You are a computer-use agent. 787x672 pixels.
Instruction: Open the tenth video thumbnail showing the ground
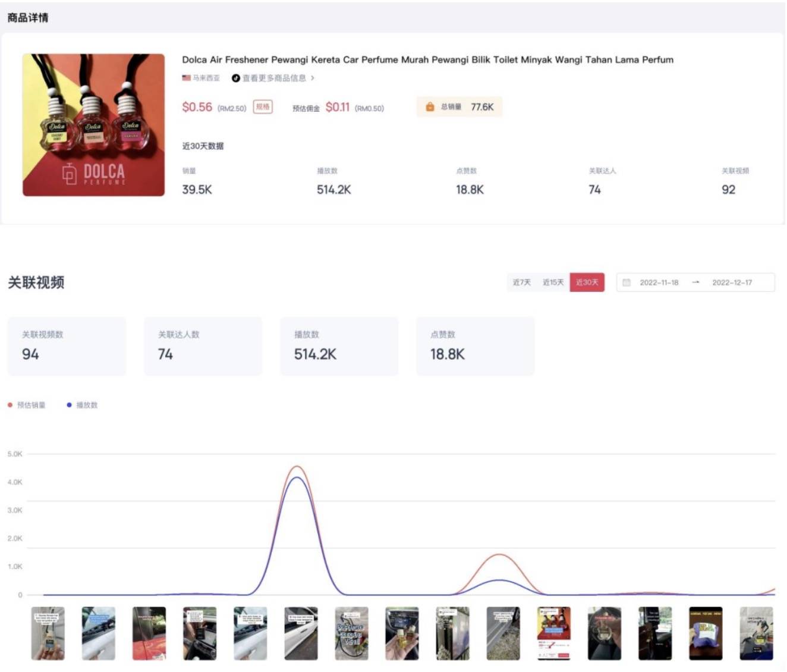503,633
